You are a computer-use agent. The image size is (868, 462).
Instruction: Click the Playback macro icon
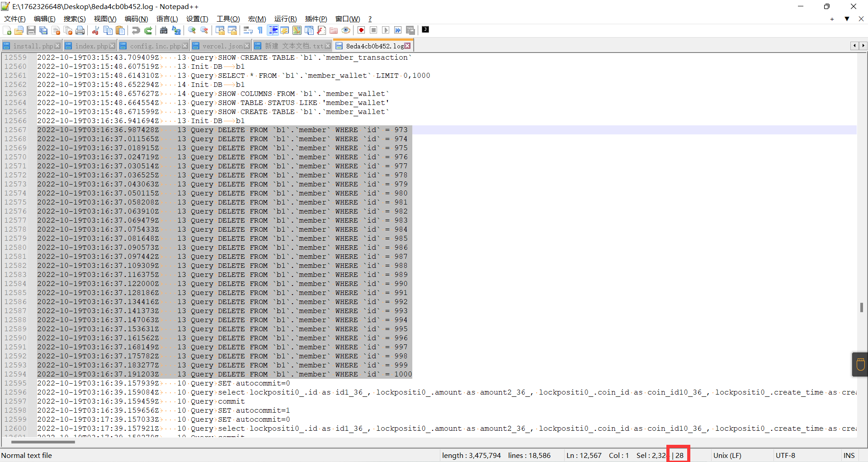click(386, 30)
